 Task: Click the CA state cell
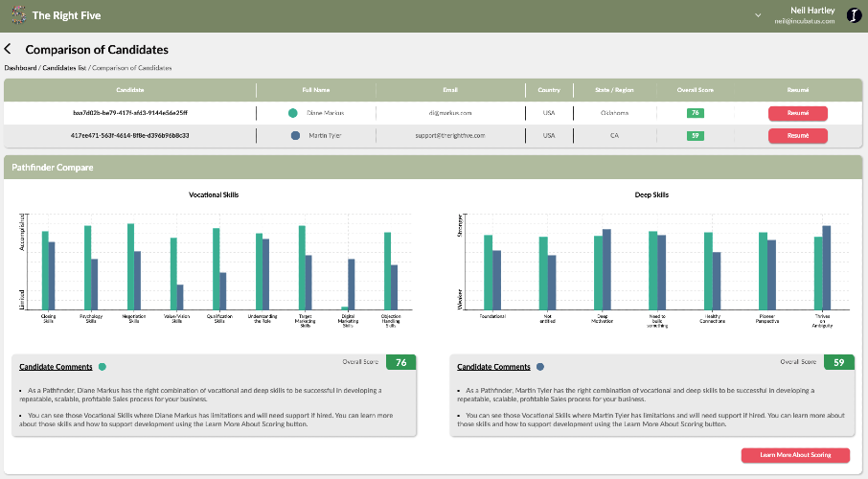pyautogui.click(x=614, y=136)
